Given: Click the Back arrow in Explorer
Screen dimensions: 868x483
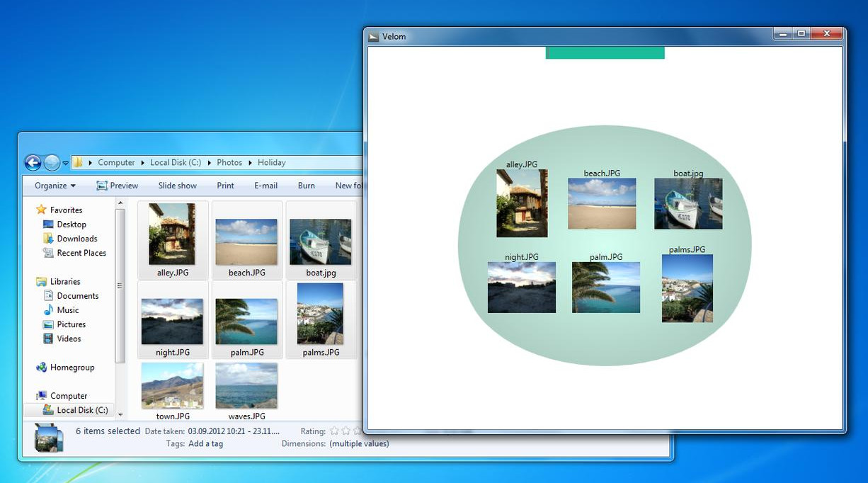Looking at the screenshot, I should tap(33, 163).
